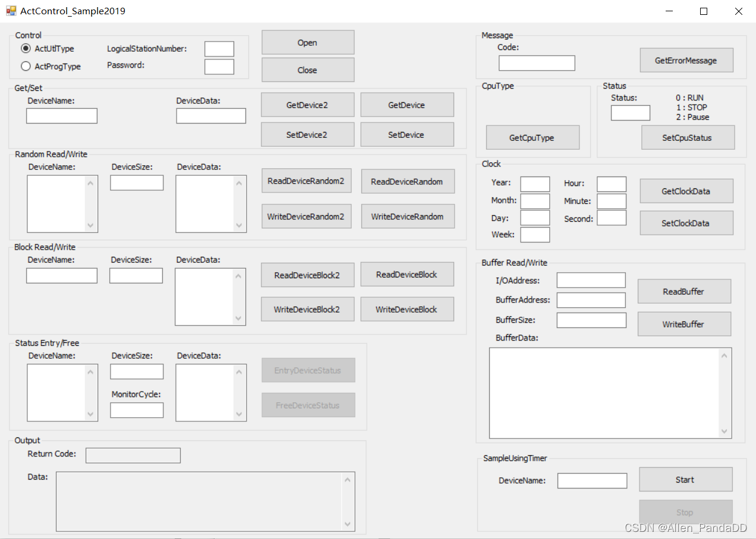Click the Clock Day field
This screenshot has height=539, width=756.
click(x=535, y=218)
